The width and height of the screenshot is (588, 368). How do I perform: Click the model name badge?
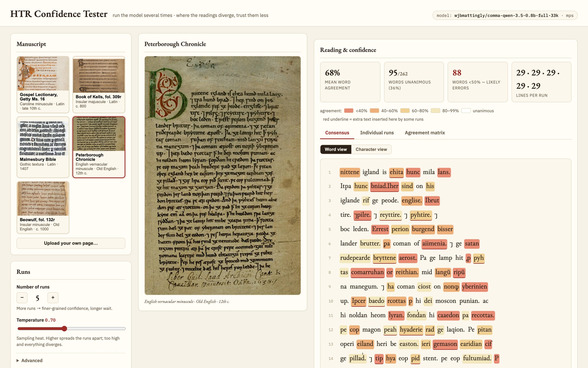[x=505, y=15]
